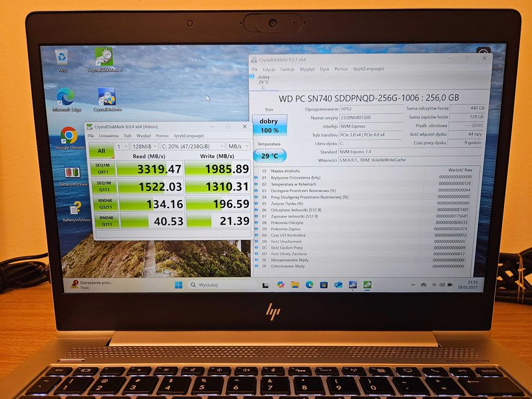Run SEQ1M Q8T1 test
532x399 pixels.
103,169
